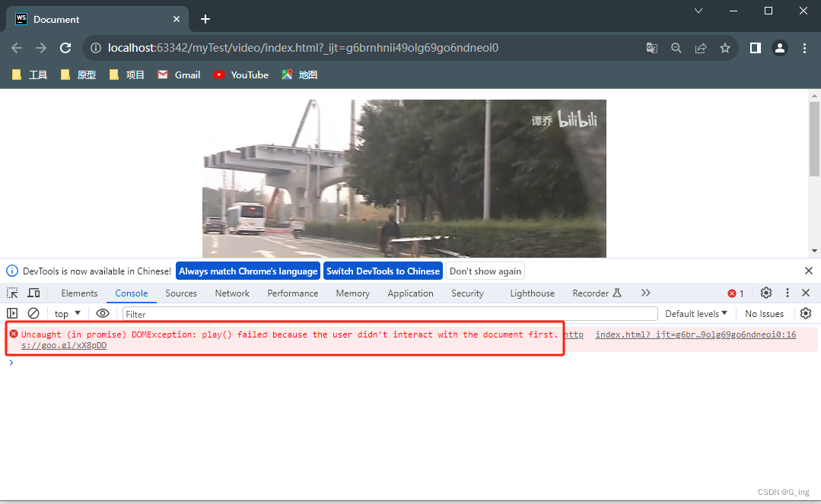Open DevTools settings gear icon
This screenshot has height=504, width=821.
tap(766, 293)
